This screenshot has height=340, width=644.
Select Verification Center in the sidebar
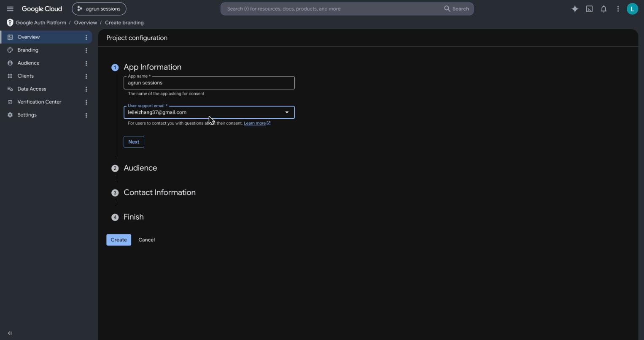(46, 102)
